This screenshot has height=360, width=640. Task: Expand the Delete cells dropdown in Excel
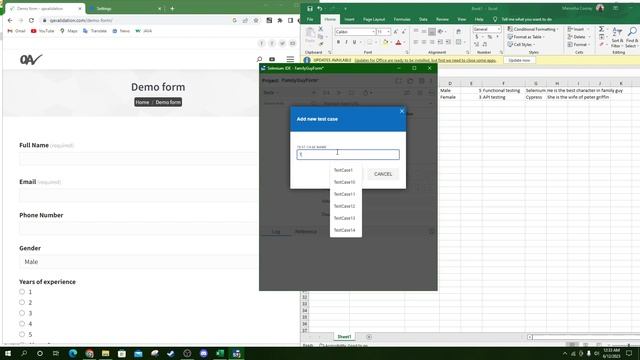(x=578, y=37)
